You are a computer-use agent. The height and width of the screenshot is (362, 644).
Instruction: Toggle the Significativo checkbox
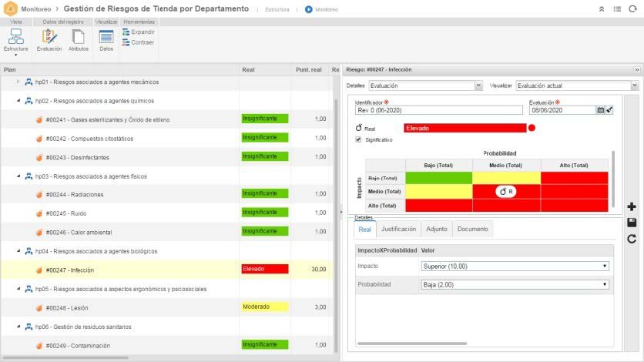point(358,139)
